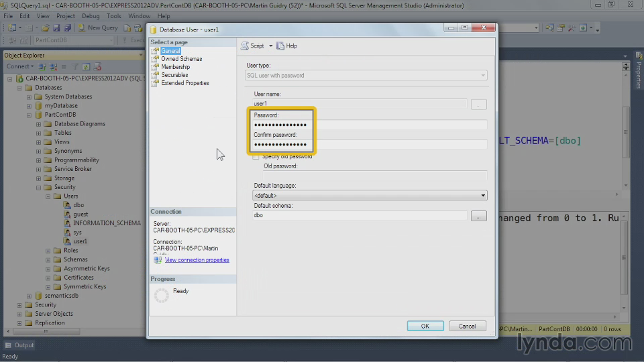Open the View menu
Viewport: 644px width, 362px height.
(x=43, y=16)
